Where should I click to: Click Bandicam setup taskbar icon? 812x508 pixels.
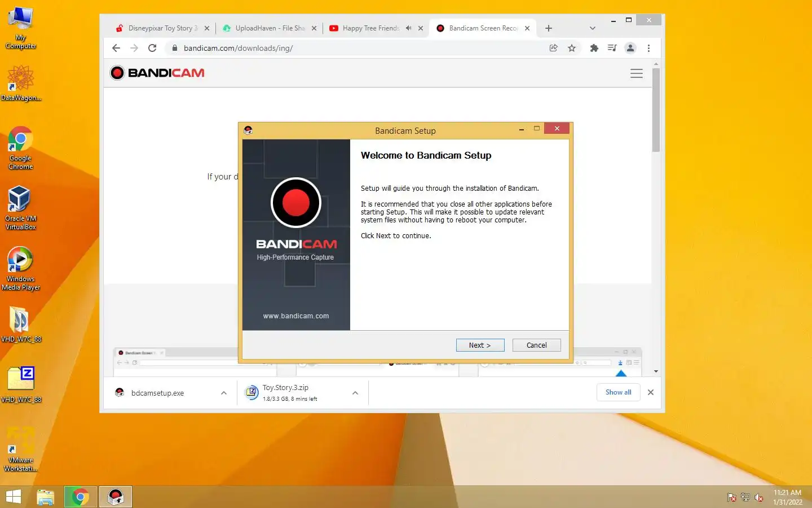(x=116, y=497)
